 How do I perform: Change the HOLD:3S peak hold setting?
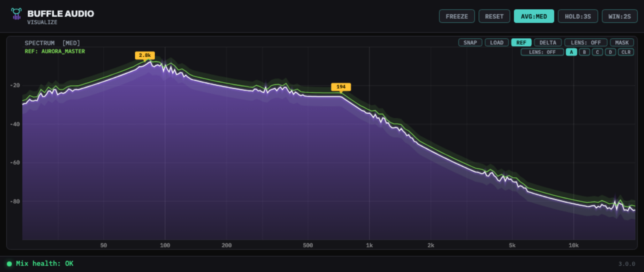click(x=578, y=16)
